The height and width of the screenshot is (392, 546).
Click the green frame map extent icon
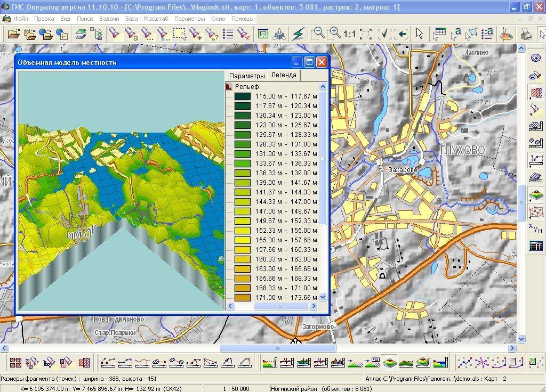(263, 34)
